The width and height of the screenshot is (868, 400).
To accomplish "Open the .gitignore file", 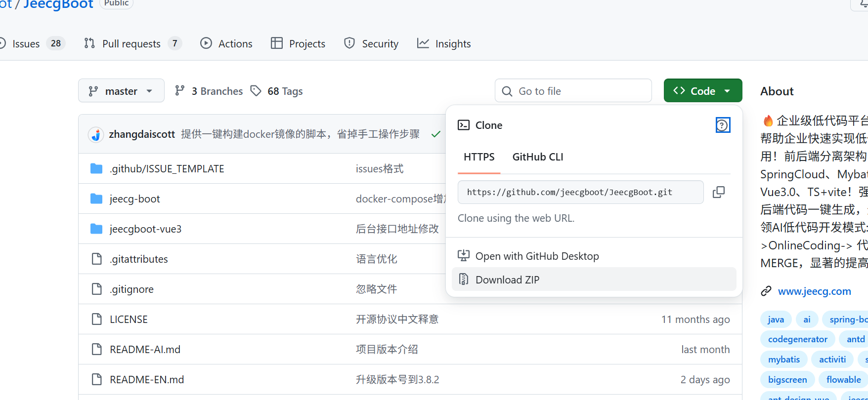I will tap(132, 289).
